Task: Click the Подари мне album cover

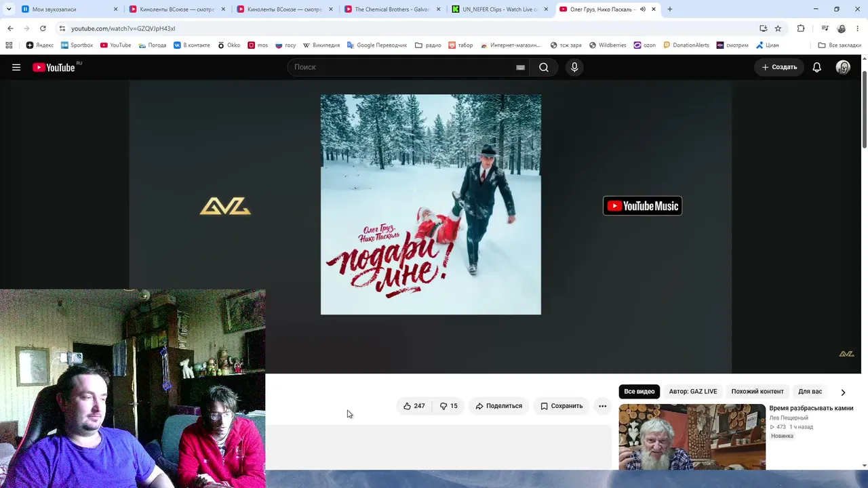Action: pyautogui.click(x=431, y=205)
